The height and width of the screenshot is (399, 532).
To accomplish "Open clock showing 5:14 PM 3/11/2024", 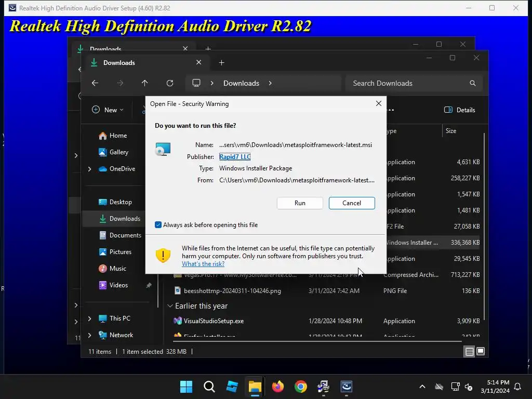I will 495,387.
